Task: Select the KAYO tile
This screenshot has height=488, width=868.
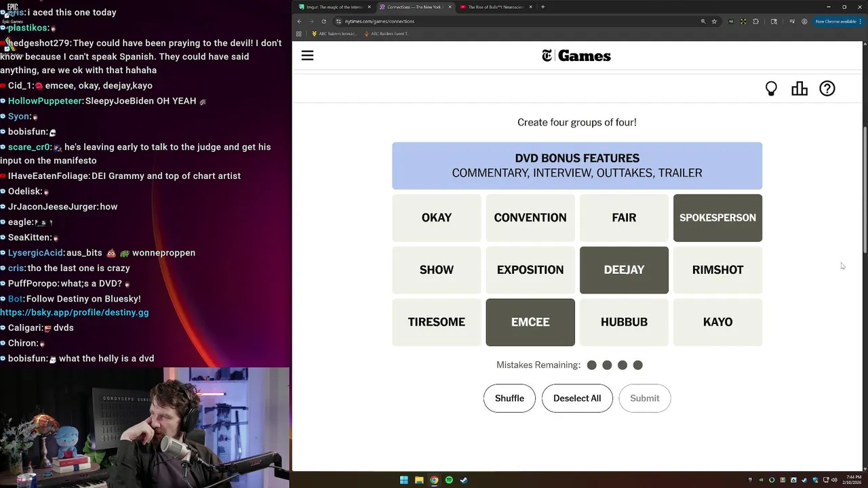Action: tap(717, 322)
